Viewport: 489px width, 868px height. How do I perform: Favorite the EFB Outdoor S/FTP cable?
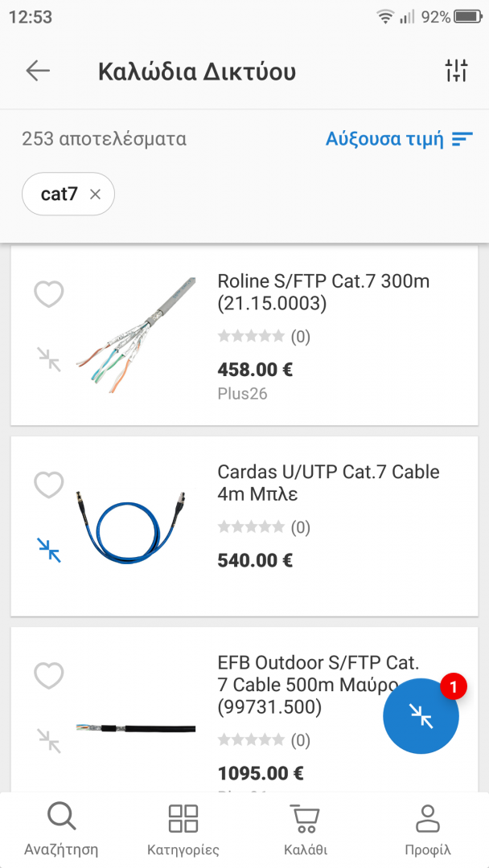tap(48, 676)
